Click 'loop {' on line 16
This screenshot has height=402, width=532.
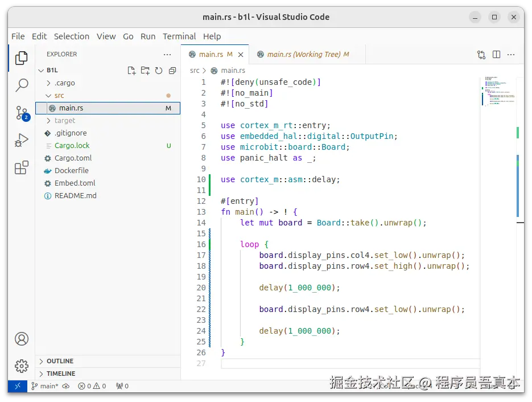(x=254, y=244)
